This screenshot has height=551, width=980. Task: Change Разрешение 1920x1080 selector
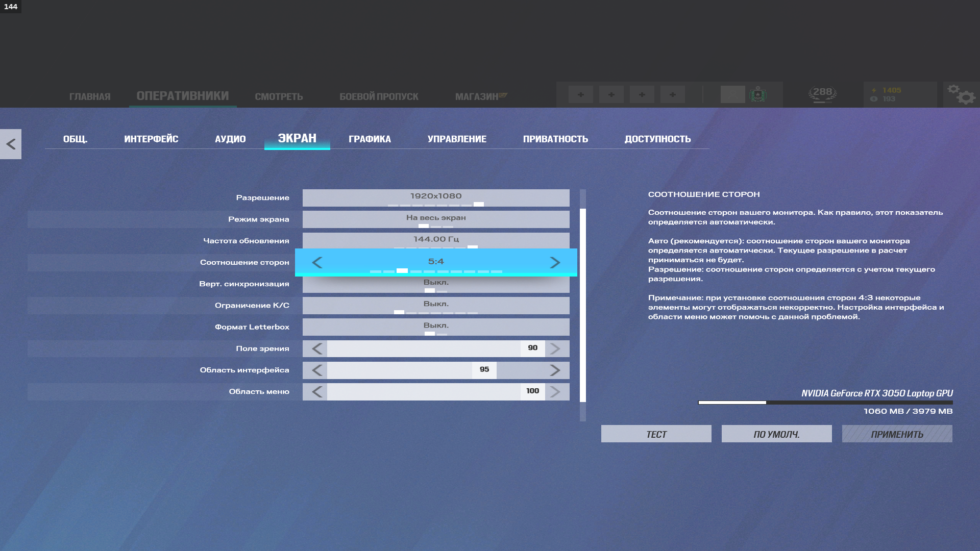[x=436, y=198]
